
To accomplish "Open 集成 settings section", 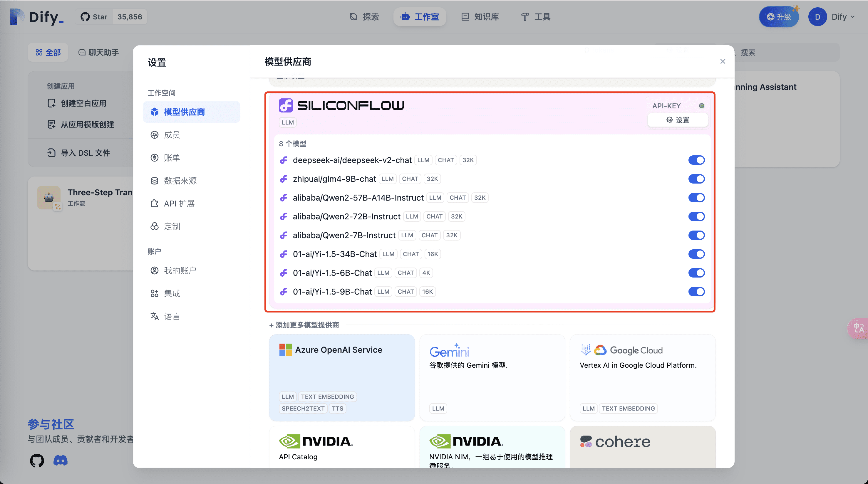I will click(x=191, y=293).
